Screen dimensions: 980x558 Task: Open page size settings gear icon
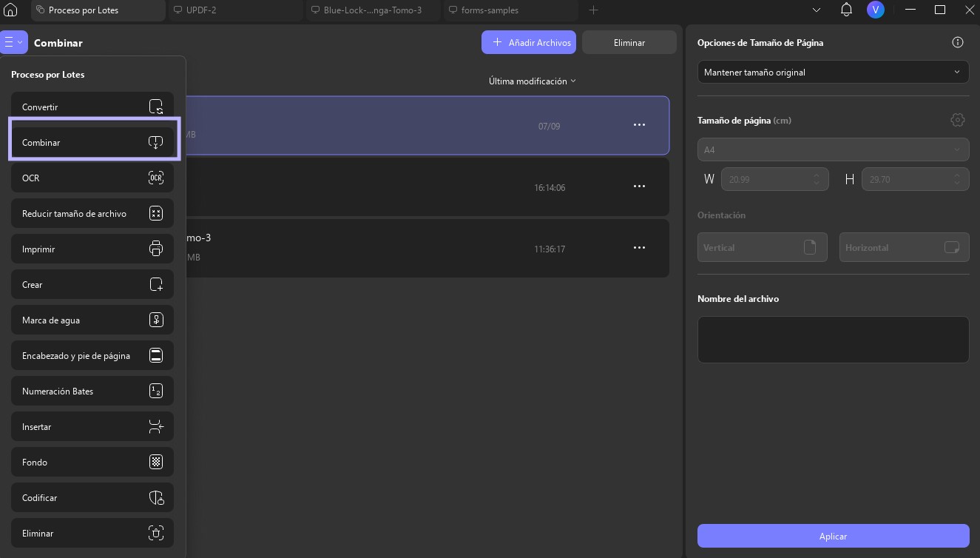[x=958, y=120]
